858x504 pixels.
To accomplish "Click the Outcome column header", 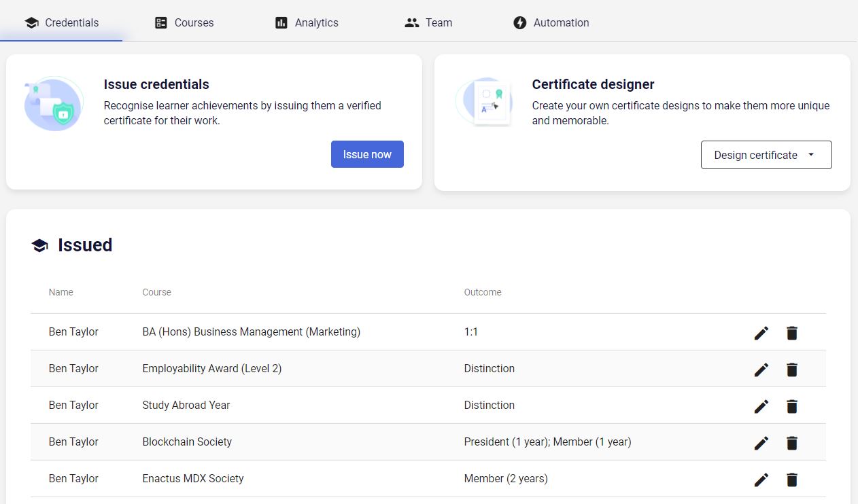I will [x=483, y=292].
